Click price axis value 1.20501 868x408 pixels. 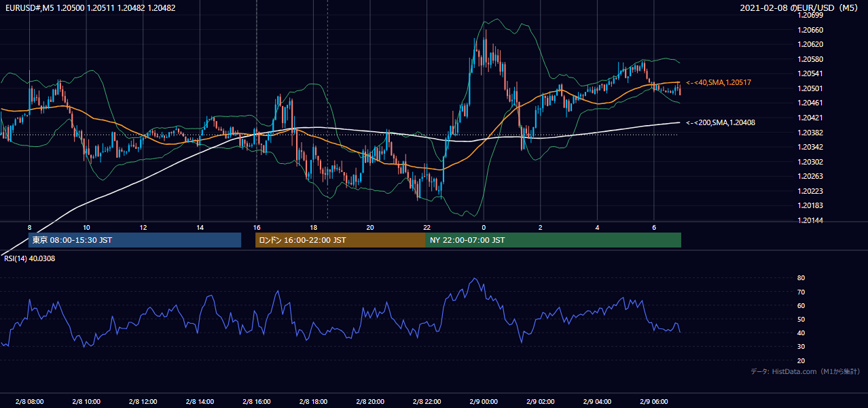[810, 88]
